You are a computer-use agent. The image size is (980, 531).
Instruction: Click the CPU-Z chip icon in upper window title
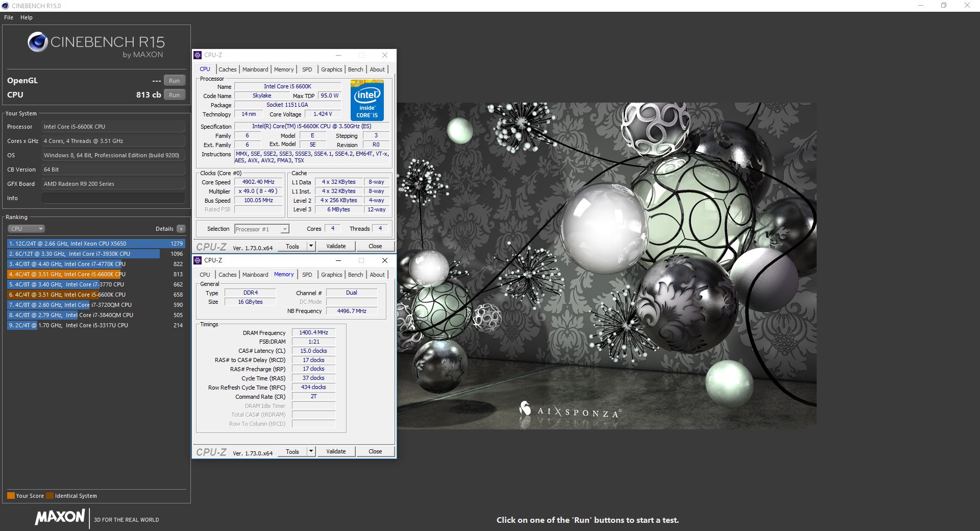198,55
